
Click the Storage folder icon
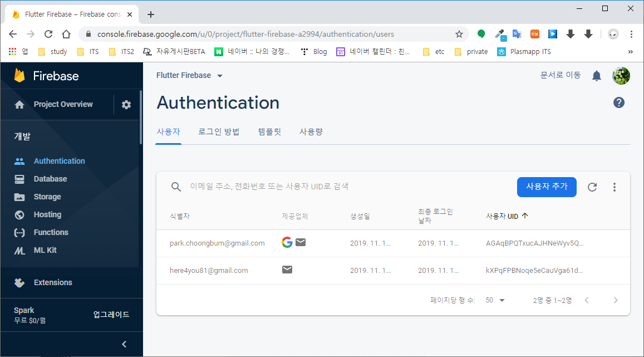click(19, 197)
